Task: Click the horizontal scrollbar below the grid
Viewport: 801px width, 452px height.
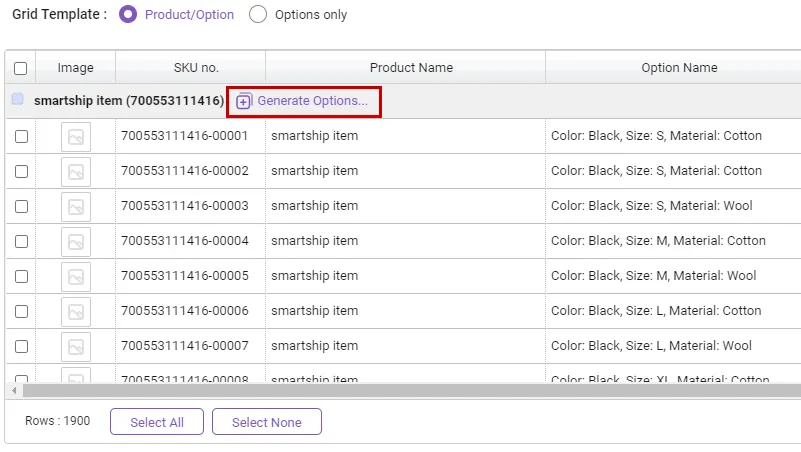Action: point(400,390)
